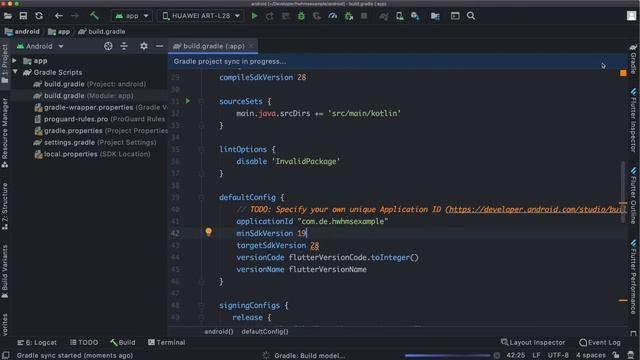Fold the sourceSets block in the gutter
Screen dimensions: 640x360
[x=201, y=101]
